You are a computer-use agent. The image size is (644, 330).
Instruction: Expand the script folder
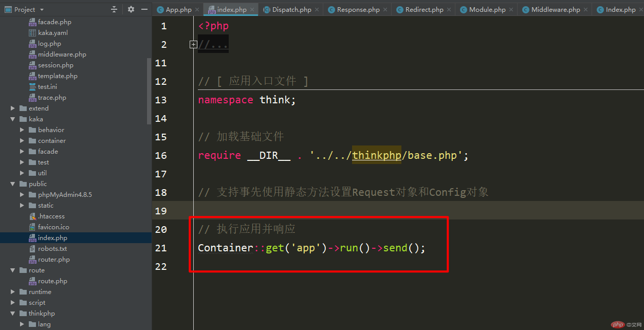[x=13, y=303]
